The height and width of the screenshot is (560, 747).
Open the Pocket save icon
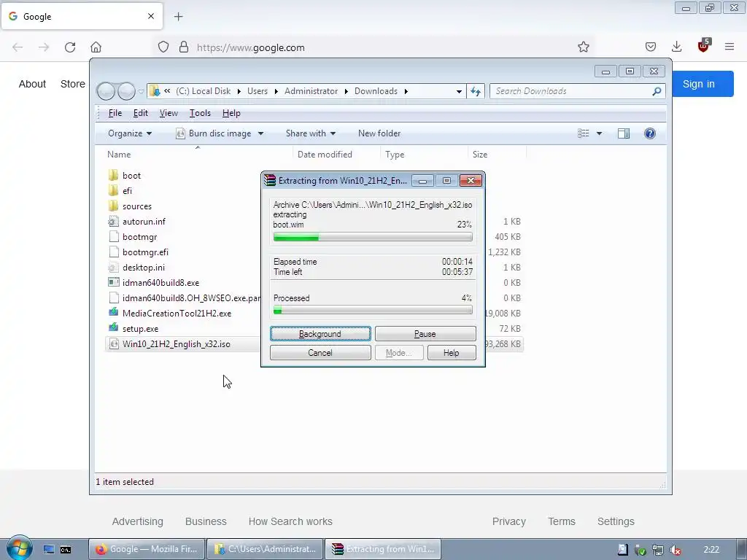651,47
